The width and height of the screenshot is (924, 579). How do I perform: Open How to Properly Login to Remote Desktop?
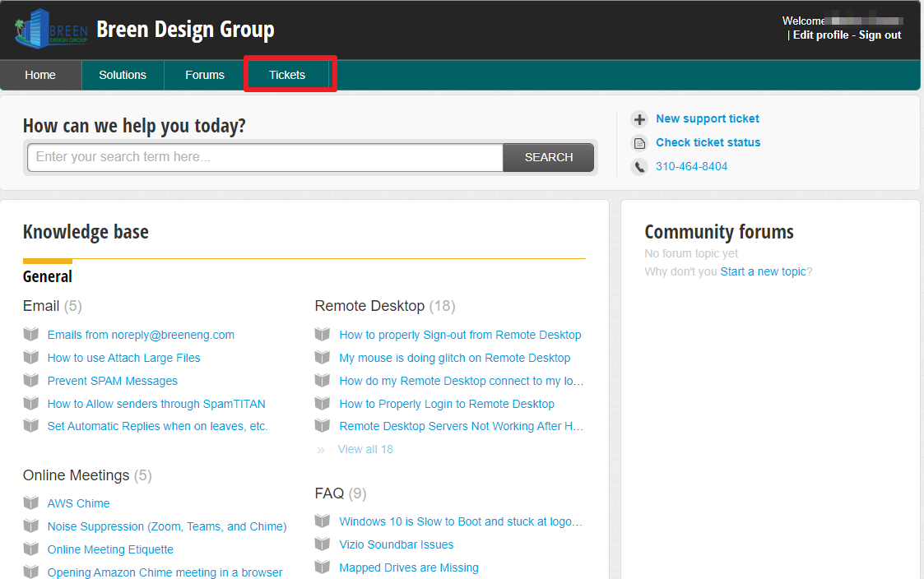coord(447,404)
